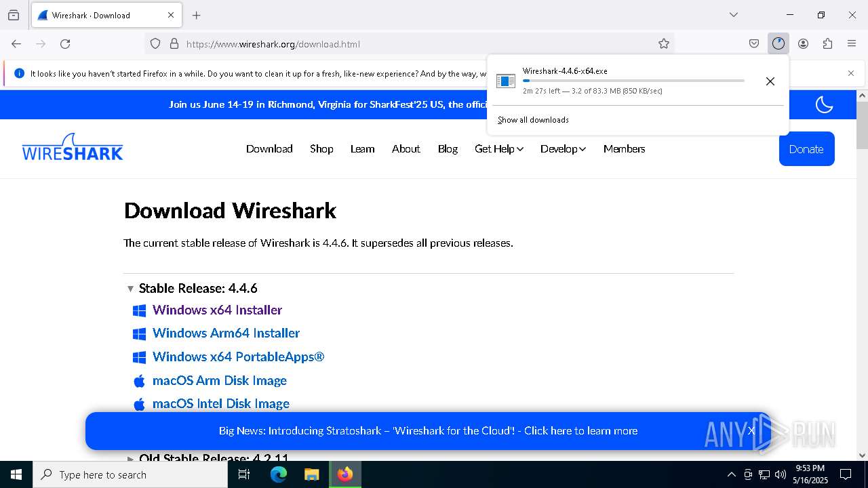Viewport: 868px width, 488px height.
Task: Click the Donate button
Action: 806,149
